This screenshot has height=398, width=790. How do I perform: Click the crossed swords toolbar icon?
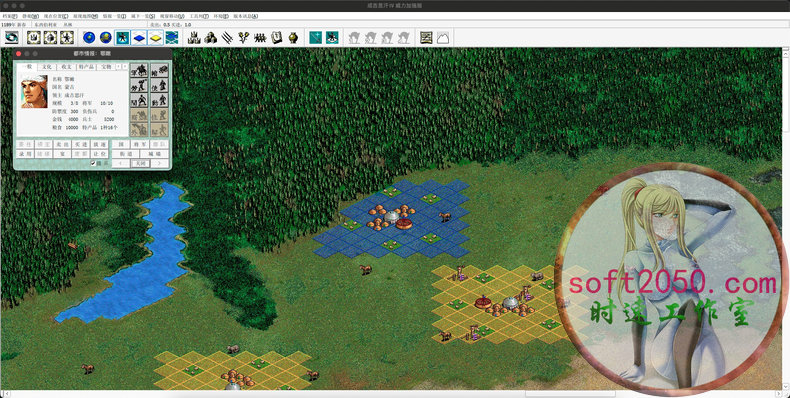(227, 37)
